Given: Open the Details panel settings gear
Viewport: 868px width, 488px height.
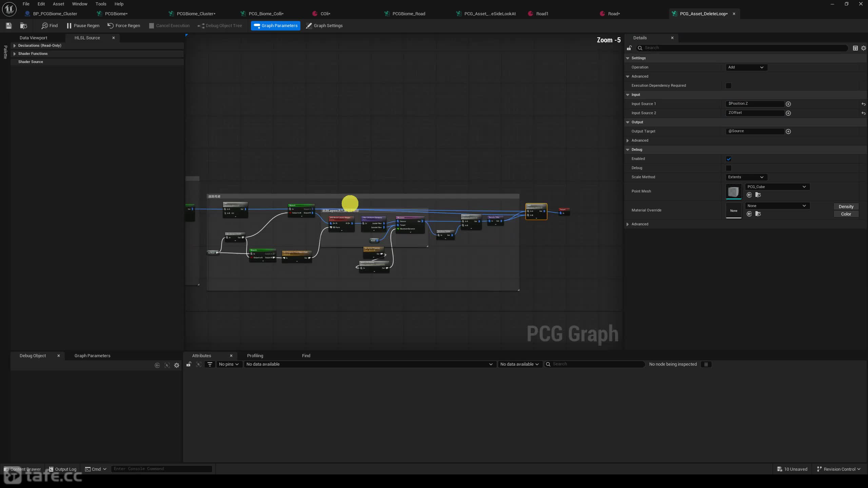Looking at the screenshot, I should [863, 48].
